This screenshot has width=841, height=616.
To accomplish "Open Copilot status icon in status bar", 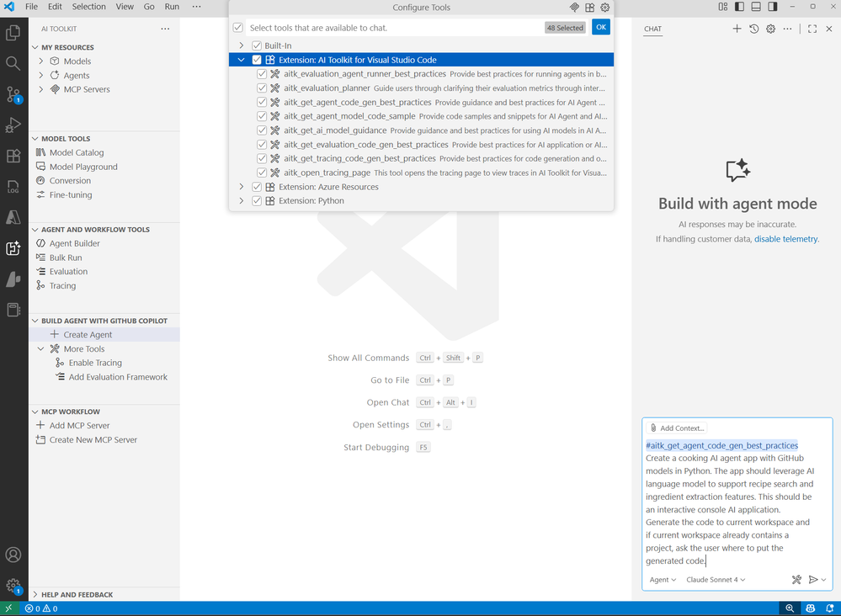I will tap(810, 608).
